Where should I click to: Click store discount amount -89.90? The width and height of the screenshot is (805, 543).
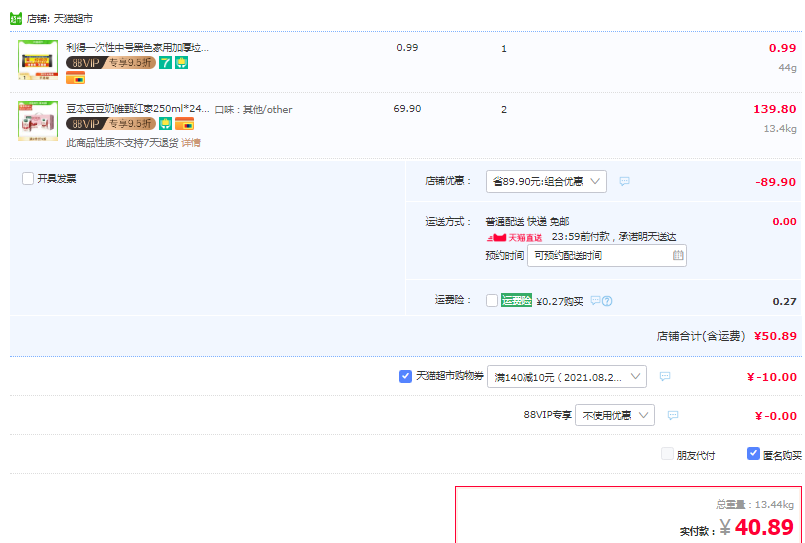[x=775, y=182]
